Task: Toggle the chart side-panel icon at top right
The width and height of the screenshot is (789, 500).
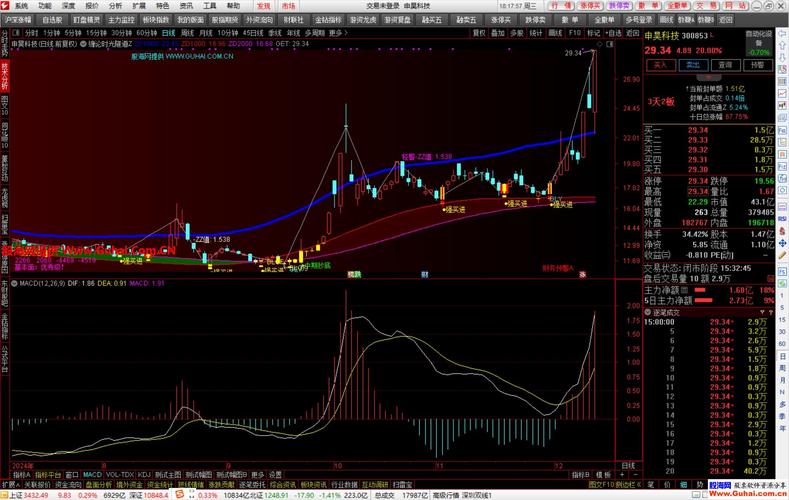Action: click(610, 44)
